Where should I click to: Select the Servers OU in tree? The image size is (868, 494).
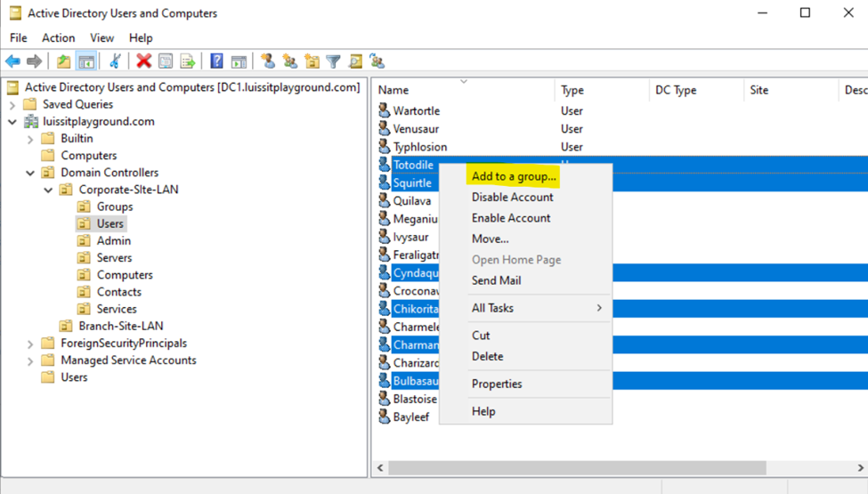pos(114,258)
